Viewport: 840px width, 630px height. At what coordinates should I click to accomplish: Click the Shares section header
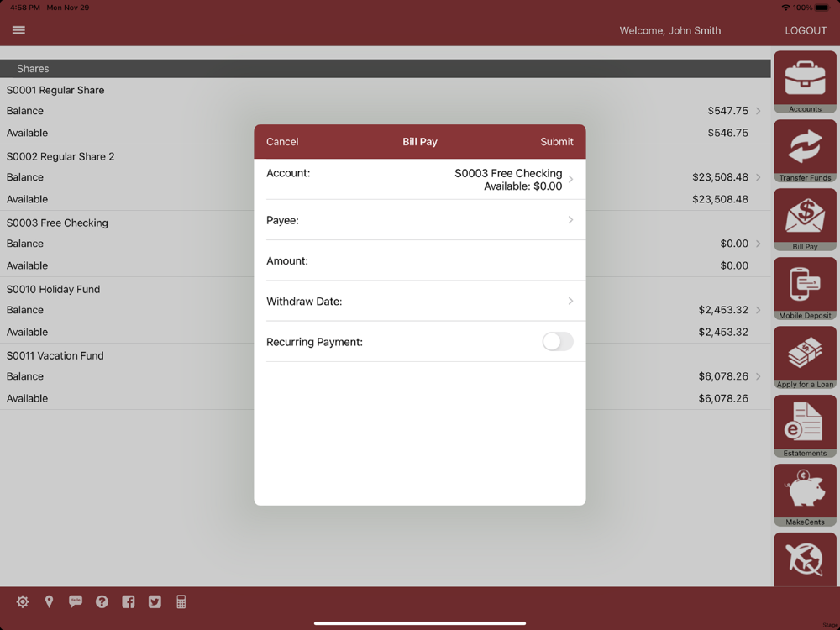(386, 69)
